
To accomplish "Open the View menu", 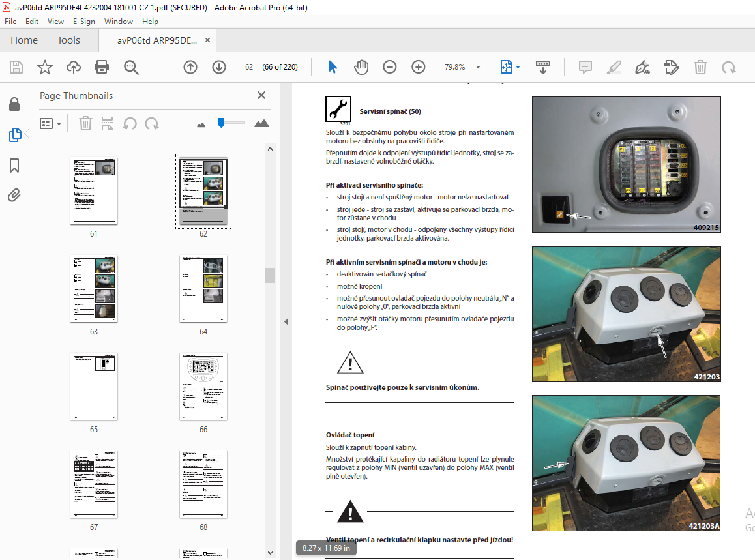I will click(x=55, y=21).
